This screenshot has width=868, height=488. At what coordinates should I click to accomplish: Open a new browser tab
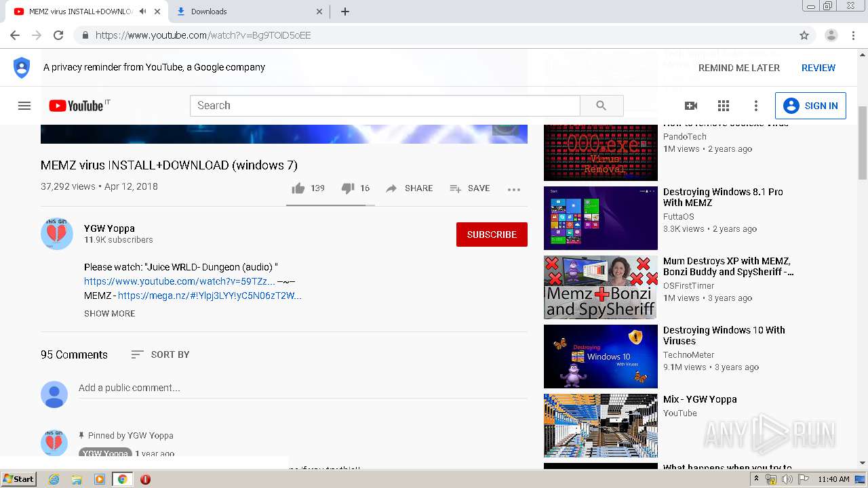(x=344, y=12)
